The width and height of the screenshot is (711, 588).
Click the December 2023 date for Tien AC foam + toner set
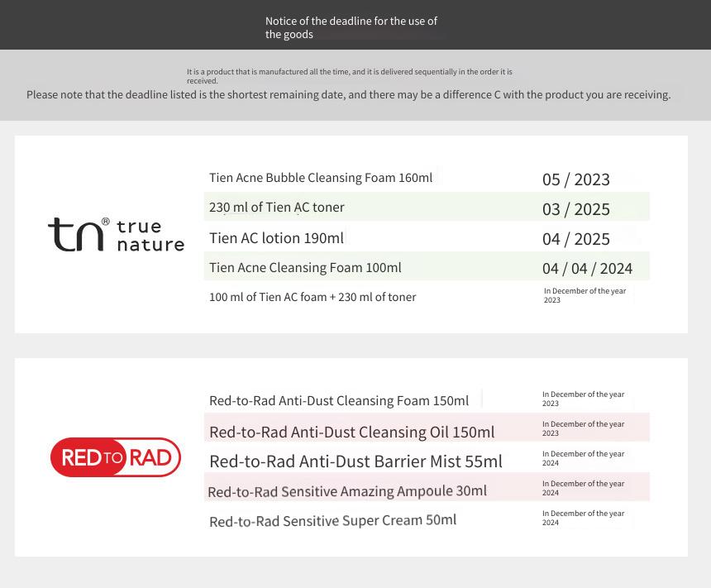click(x=585, y=295)
